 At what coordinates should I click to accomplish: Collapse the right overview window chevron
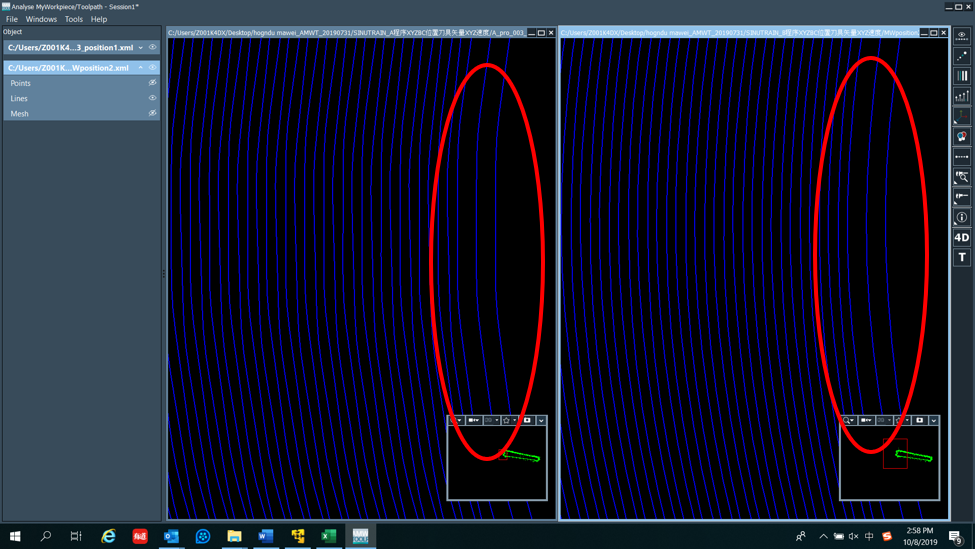point(933,420)
